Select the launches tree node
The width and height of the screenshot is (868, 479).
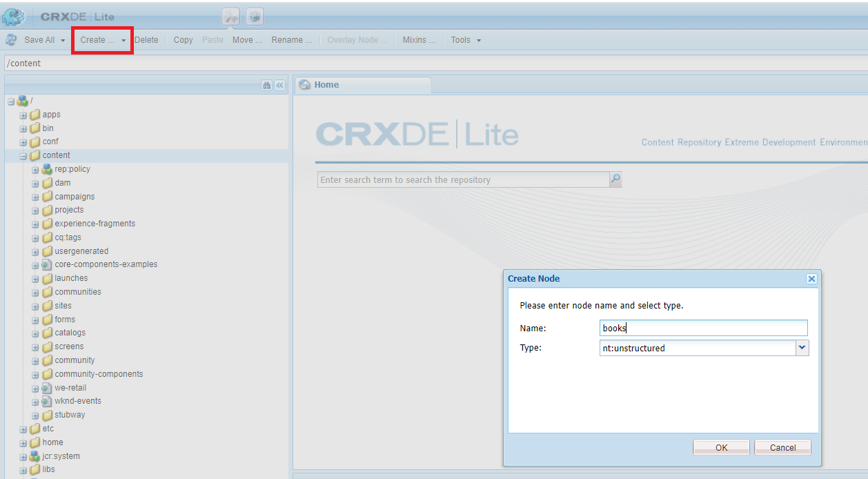(71, 278)
